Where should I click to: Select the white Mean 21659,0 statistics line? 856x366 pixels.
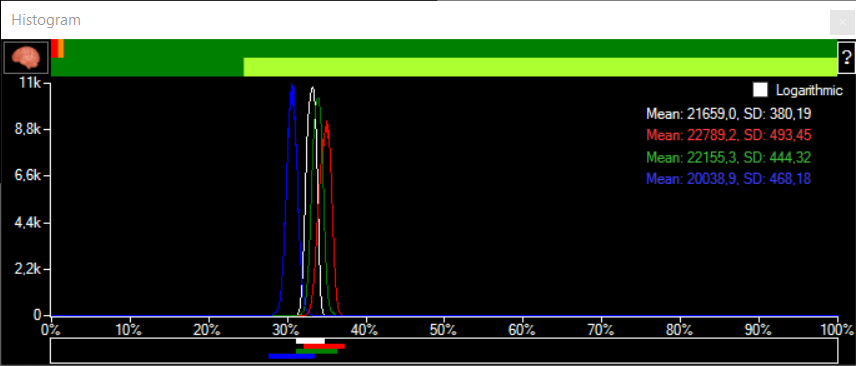(728, 114)
